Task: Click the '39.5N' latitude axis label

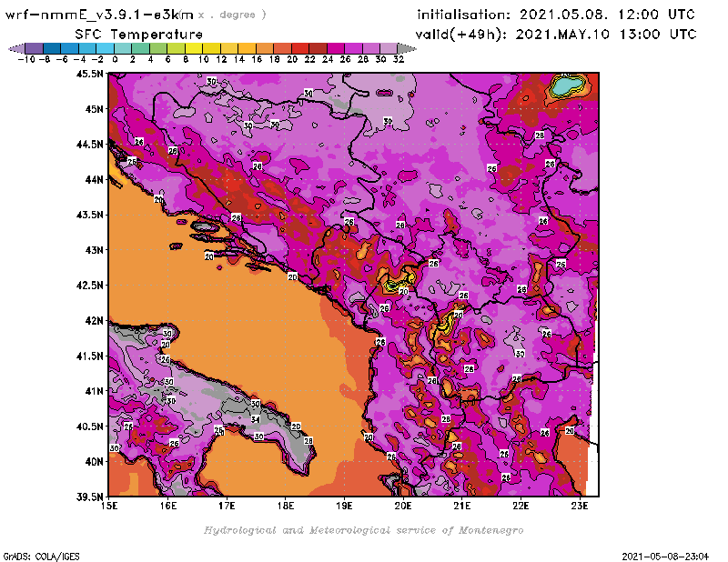Action: point(87,497)
